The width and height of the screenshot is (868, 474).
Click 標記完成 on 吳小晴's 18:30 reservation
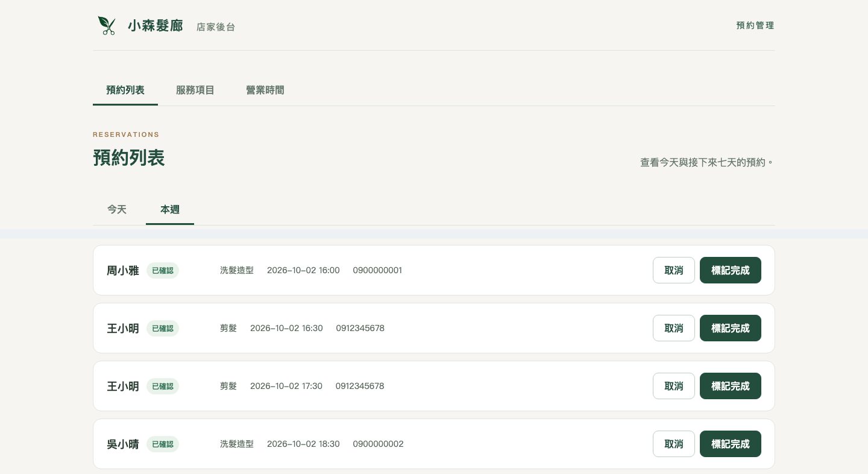[731, 444]
